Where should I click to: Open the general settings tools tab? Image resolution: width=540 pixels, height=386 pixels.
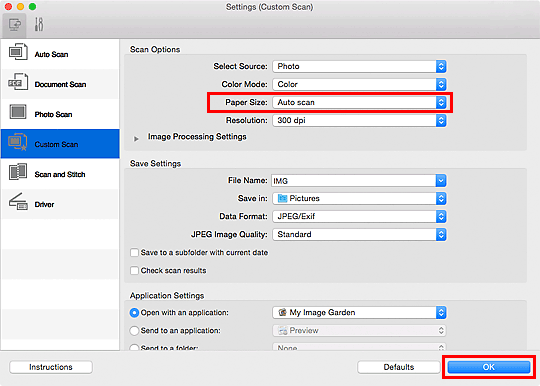pyautogui.click(x=39, y=25)
